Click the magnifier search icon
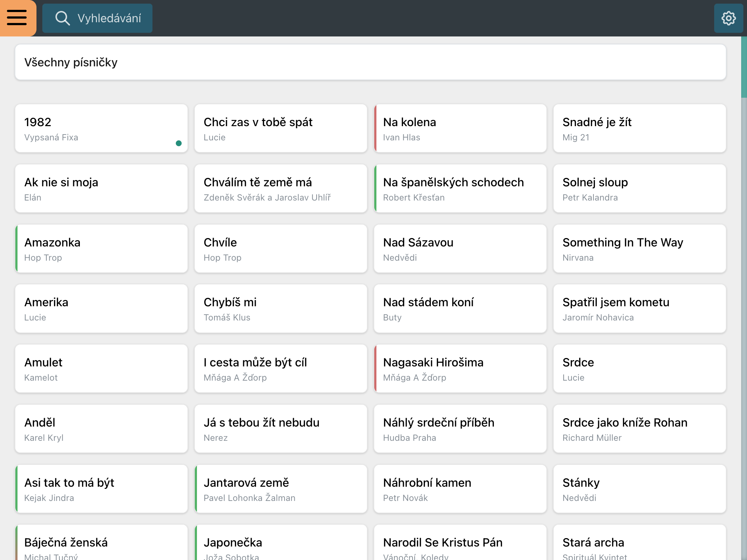The width and height of the screenshot is (747, 560). click(62, 18)
